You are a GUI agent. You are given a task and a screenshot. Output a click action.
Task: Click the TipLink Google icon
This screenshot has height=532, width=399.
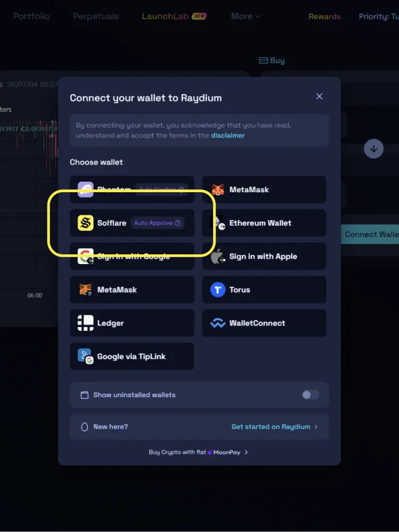point(85,356)
